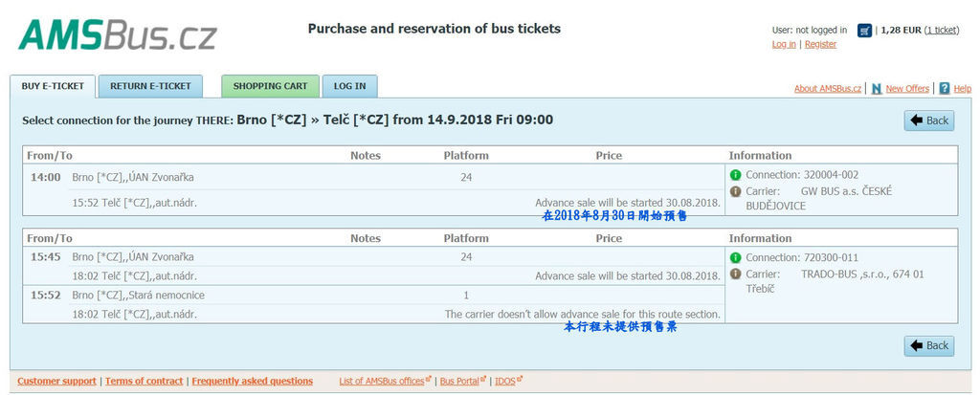Open the About AMSBus.cz link
980x395 pixels.
point(828,89)
